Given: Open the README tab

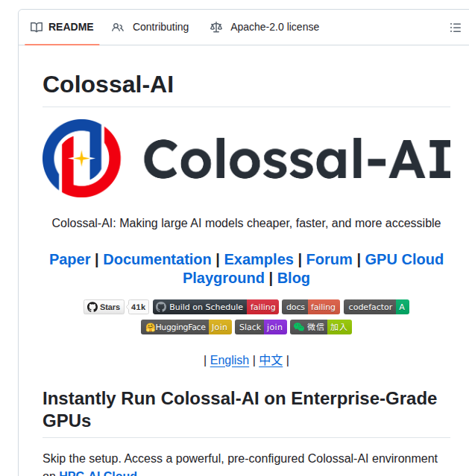Looking at the screenshot, I should click(62, 27).
